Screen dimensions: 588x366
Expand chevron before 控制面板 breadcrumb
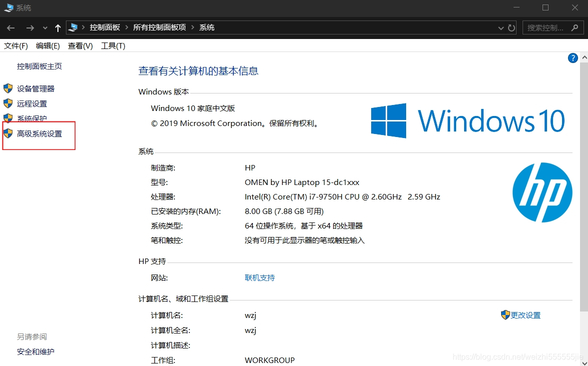click(83, 27)
